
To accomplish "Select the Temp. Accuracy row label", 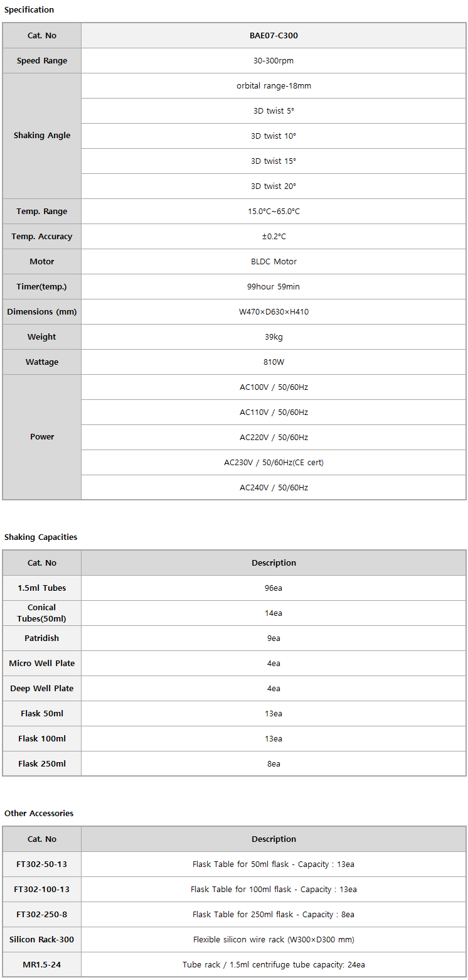I will [42, 237].
